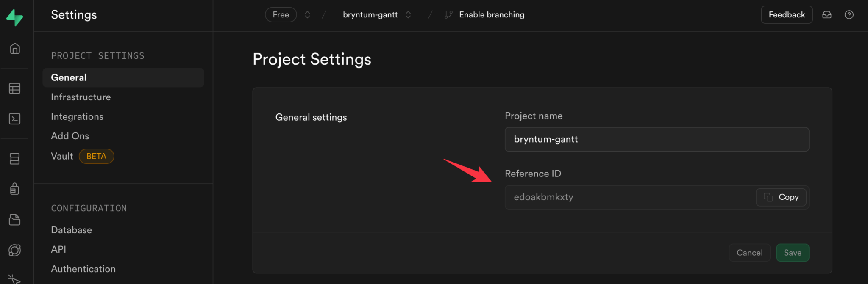Open the Vault settings page
This screenshot has width=868, height=284.
coord(62,156)
